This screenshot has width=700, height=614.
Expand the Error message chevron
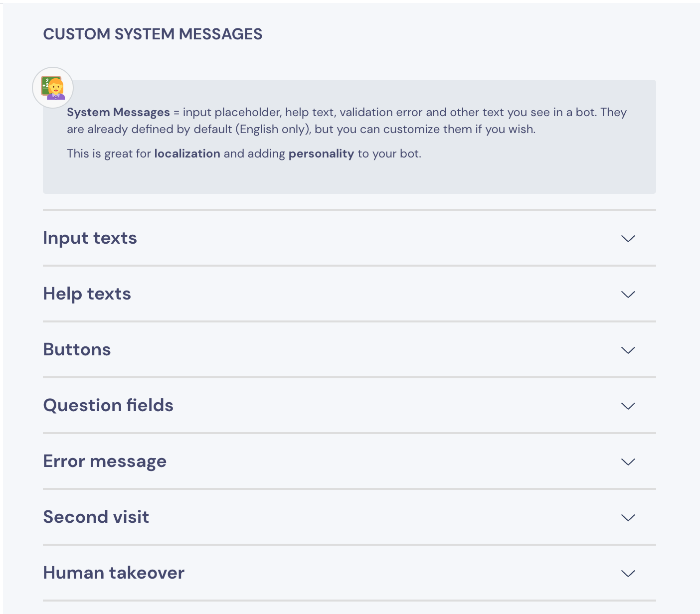pos(628,462)
